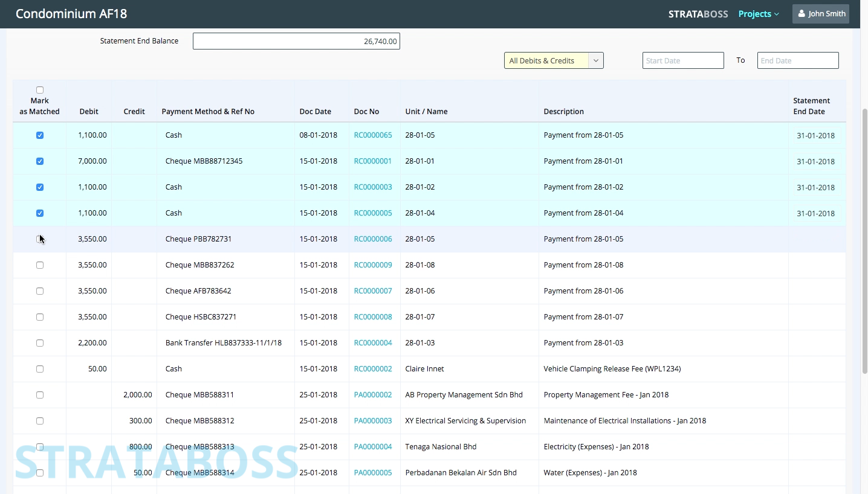Open document PA0000004
The width and height of the screenshot is (868, 494).
pos(373,447)
